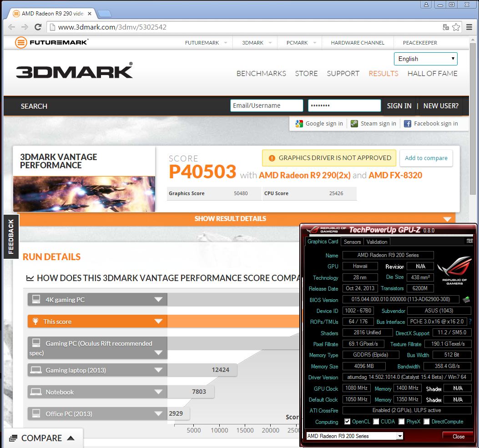
Task: Close the AMD Radeon R9 290 tab
Action: coord(90,14)
